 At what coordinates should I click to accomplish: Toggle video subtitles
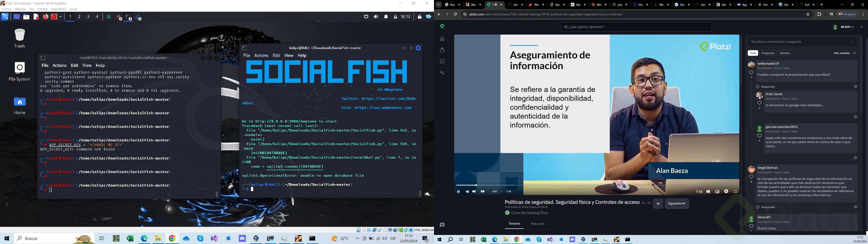coord(708,191)
